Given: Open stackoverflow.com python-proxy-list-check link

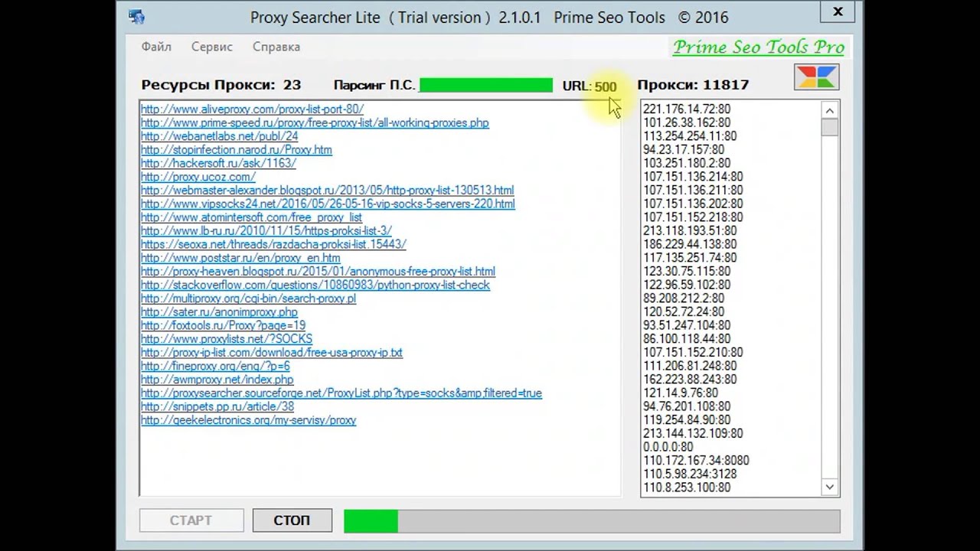Looking at the screenshot, I should point(315,285).
